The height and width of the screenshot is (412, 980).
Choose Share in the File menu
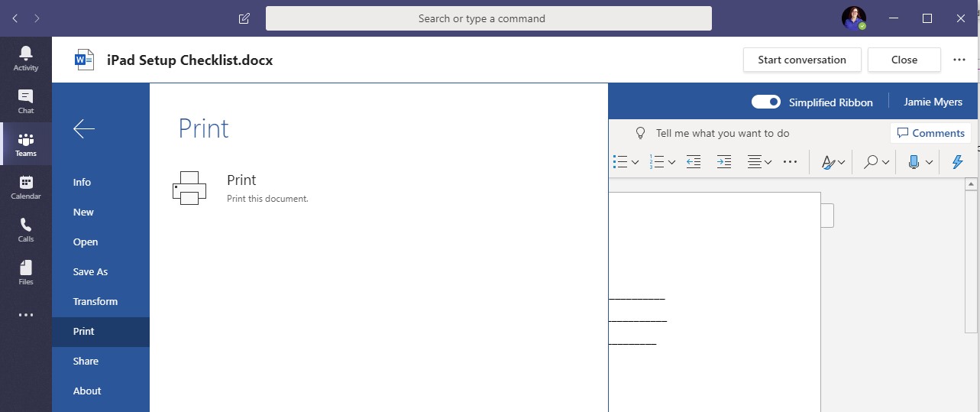tap(101, 361)
